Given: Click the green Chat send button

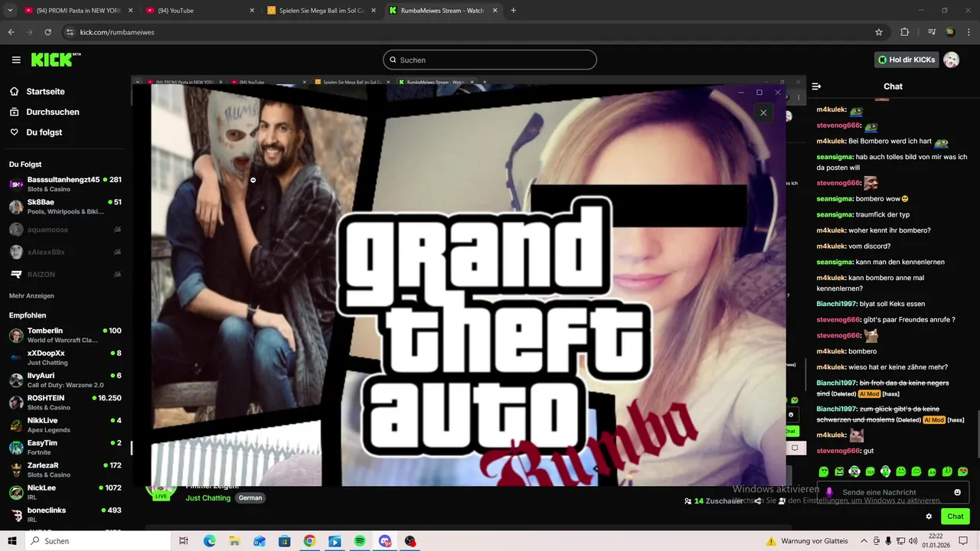Looking at the screenshot, I should click(x=955, y=517).
